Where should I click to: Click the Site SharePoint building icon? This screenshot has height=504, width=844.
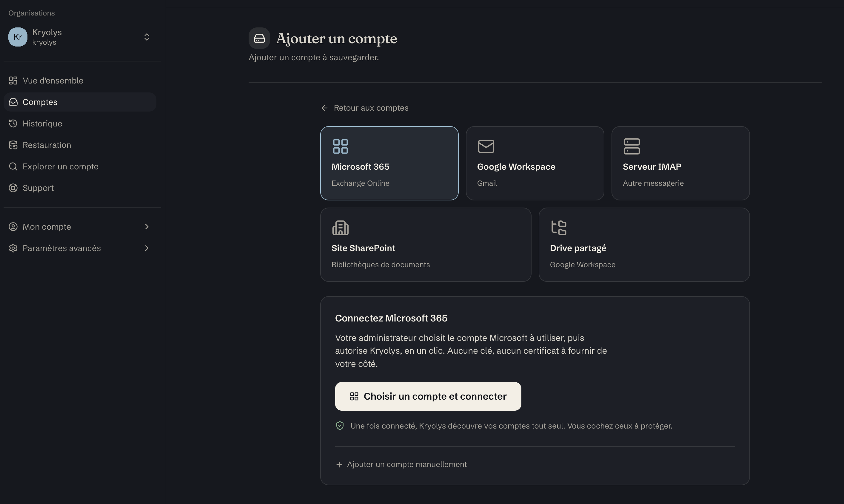tap(341, 228)
